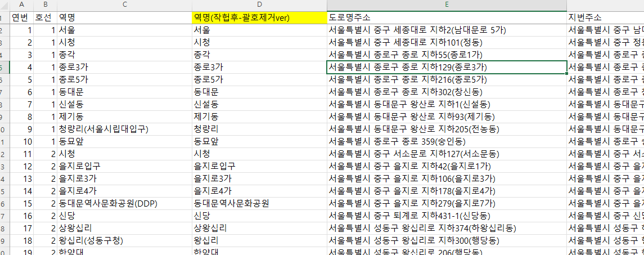
Task: Click the 도로명주소 header cell
Action: pyautogui.click(x=447, y=17)
